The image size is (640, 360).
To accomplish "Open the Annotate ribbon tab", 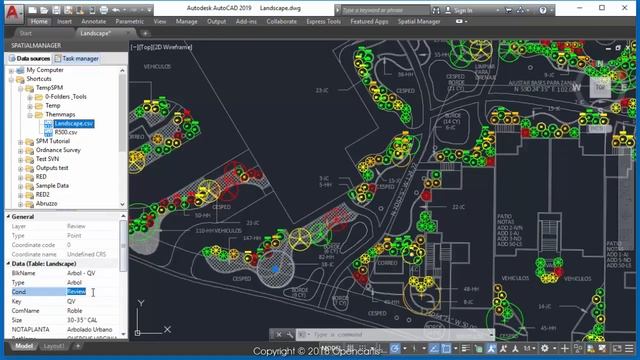I will click(x=93, y=21).
